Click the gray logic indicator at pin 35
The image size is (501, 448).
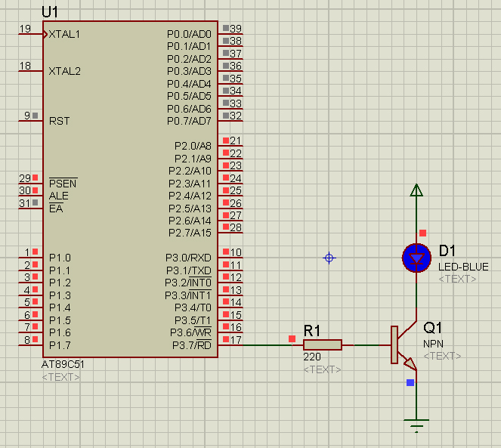(226, 78)
